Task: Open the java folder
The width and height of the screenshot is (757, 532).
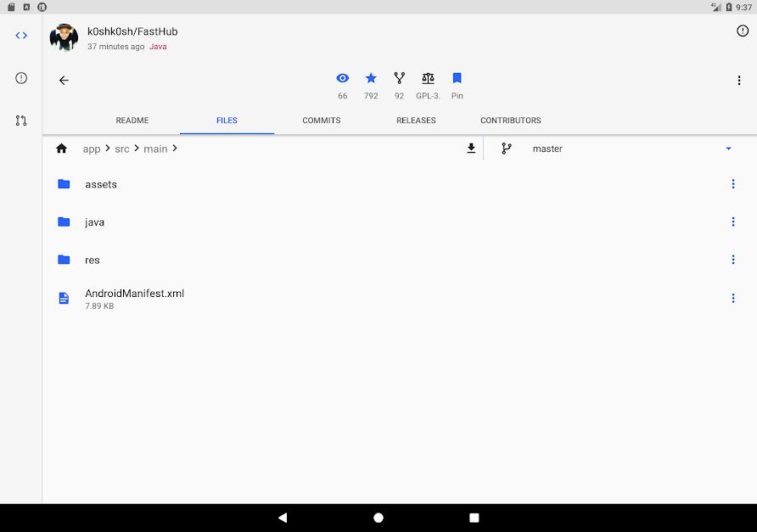Action: coord(399,222)
